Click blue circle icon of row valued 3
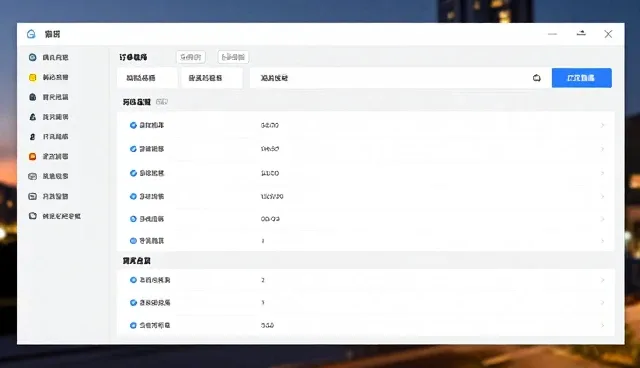The height and width of the screenshot is (368, 640). point(133,303)
